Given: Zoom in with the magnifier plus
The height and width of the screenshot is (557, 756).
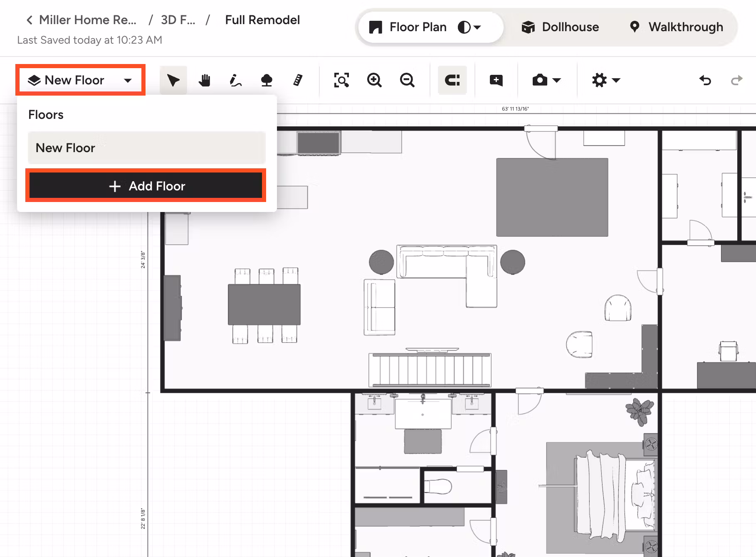Looking at the screenshot, I should (374, 80).
